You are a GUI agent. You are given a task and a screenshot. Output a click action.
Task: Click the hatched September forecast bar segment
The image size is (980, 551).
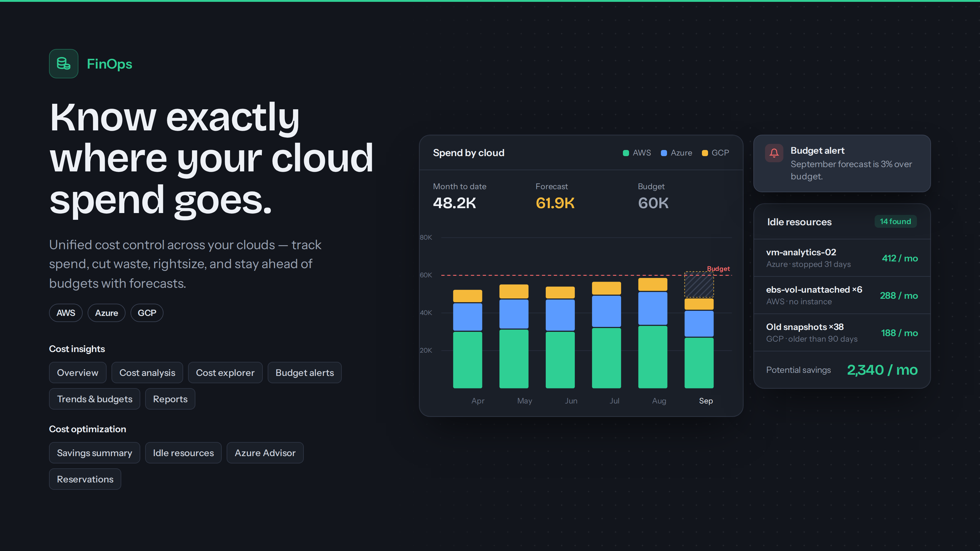tap(699, 284)
